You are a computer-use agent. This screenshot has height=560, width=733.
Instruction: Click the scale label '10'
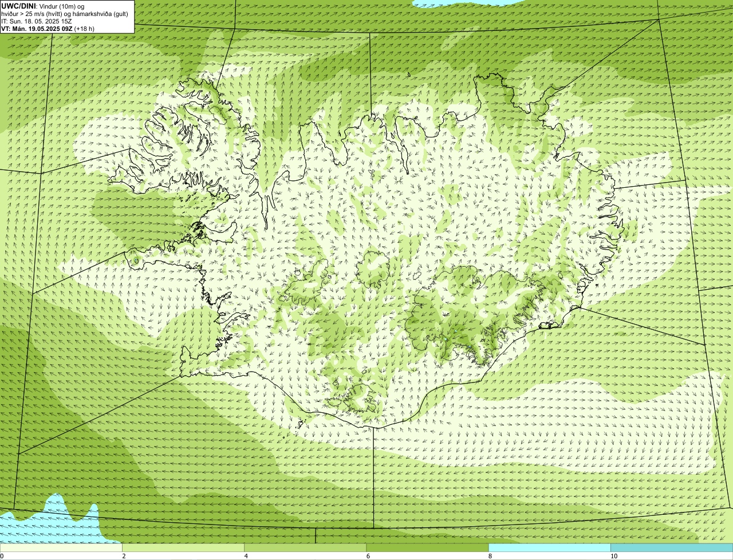click(613, 556)
